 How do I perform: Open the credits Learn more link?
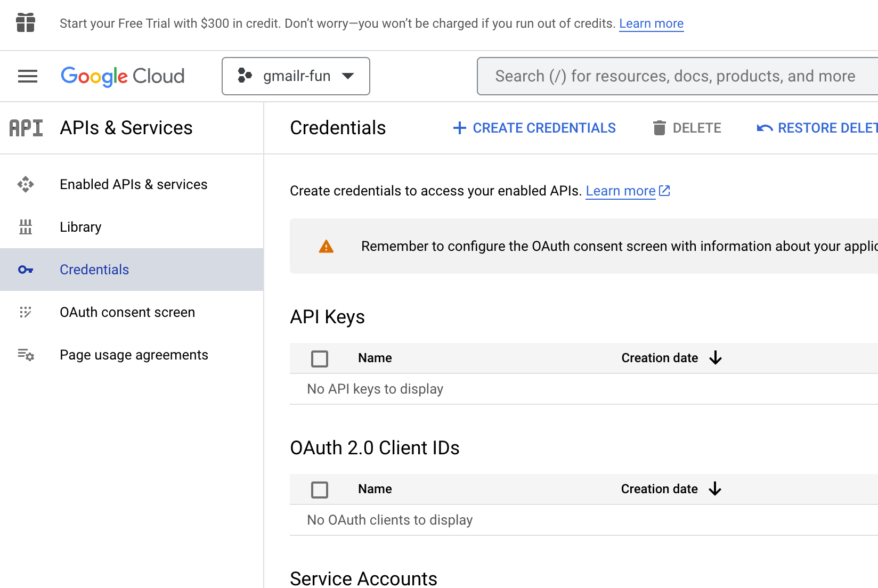click(x=651, y=23)
